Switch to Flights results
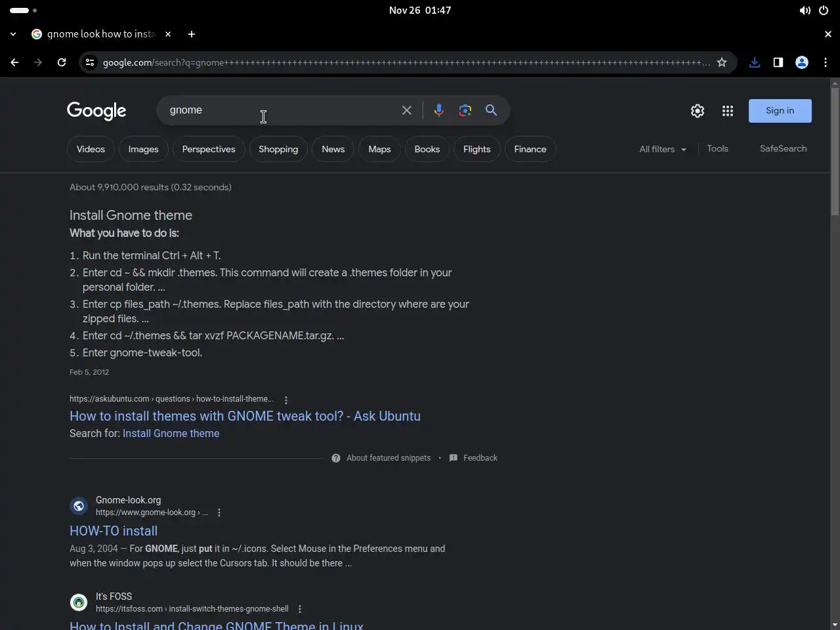The height and width of the screenshot is (630, 840). click(477, 149)
